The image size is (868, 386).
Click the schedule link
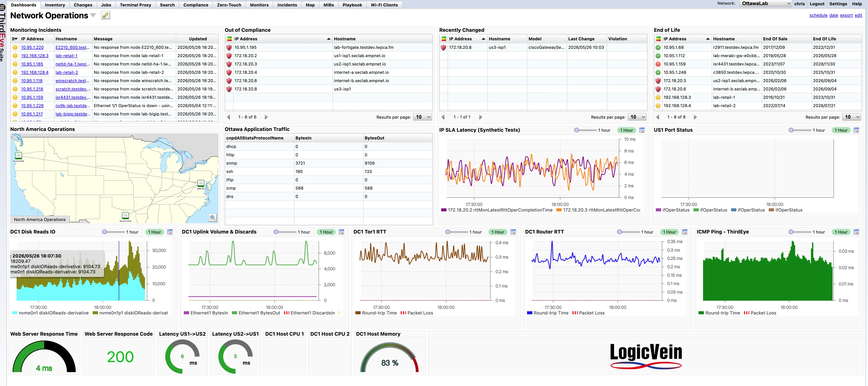click(x=818, y=15)
